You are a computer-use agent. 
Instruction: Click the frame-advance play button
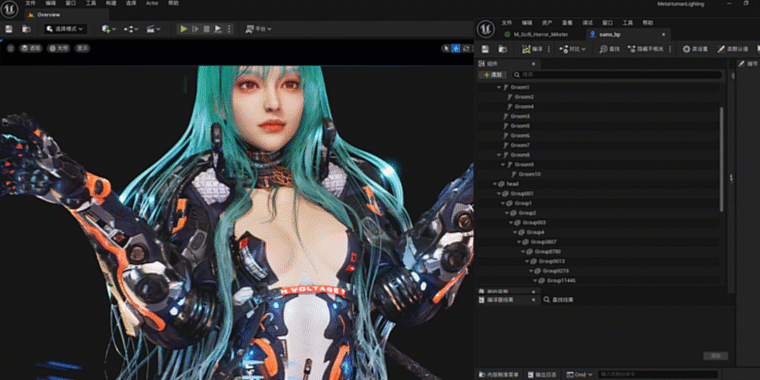(195, 29)
